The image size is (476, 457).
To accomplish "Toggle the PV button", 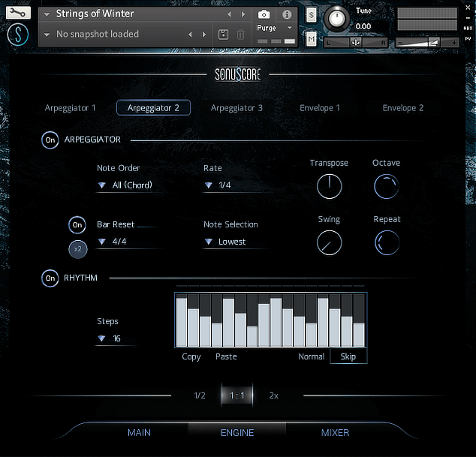I will pyautogui.click(x=468, y=38).
